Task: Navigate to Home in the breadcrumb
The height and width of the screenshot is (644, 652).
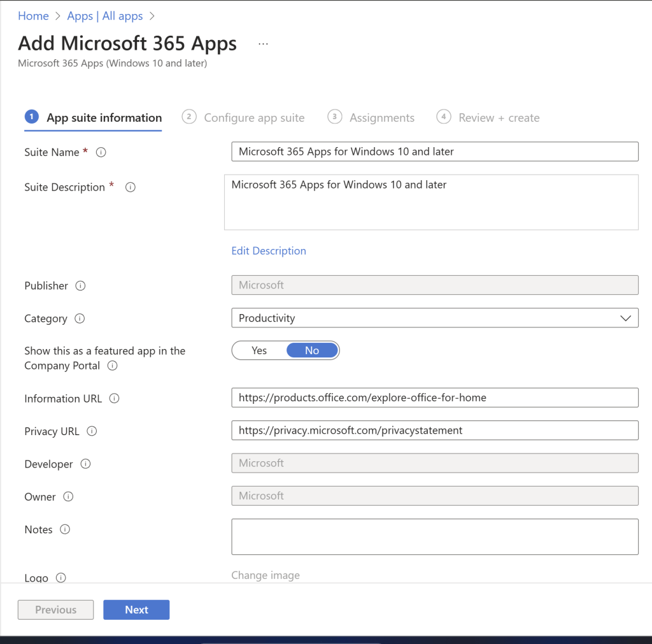Action: pyautogui.click(x=33, y=16)
